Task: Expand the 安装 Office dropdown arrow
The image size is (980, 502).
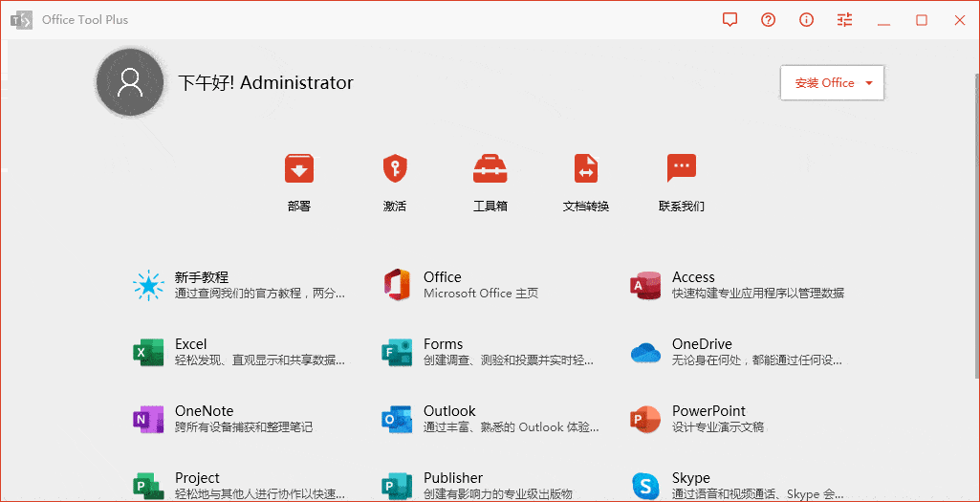Action: click(869, 83)
